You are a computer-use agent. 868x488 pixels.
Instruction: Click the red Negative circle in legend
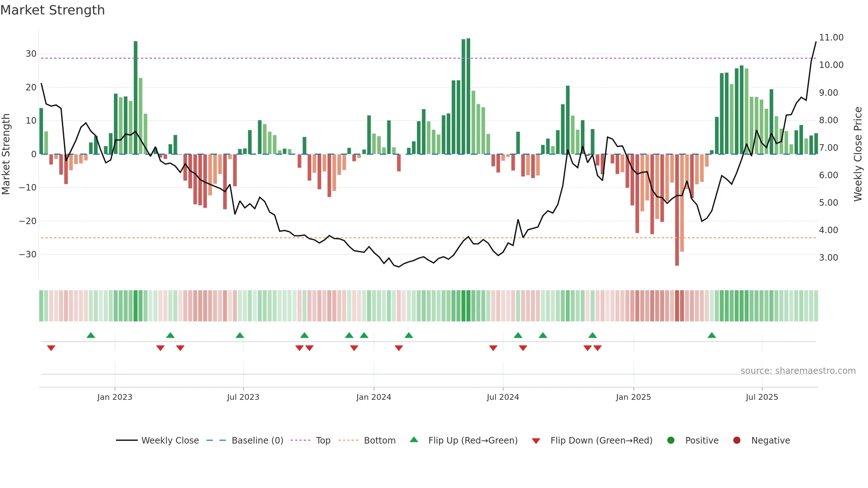737,440
